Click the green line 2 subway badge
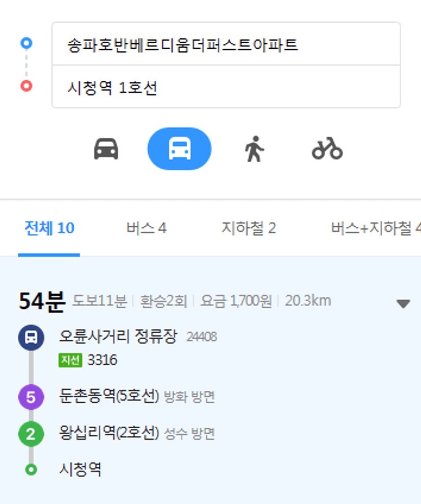The image size is (421, 504). click(31, 434)
